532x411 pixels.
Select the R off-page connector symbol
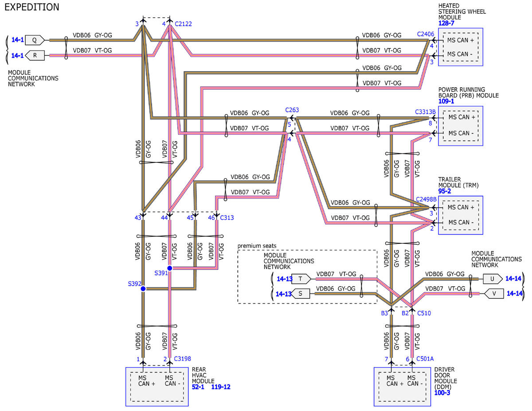(x=35, y=55)
